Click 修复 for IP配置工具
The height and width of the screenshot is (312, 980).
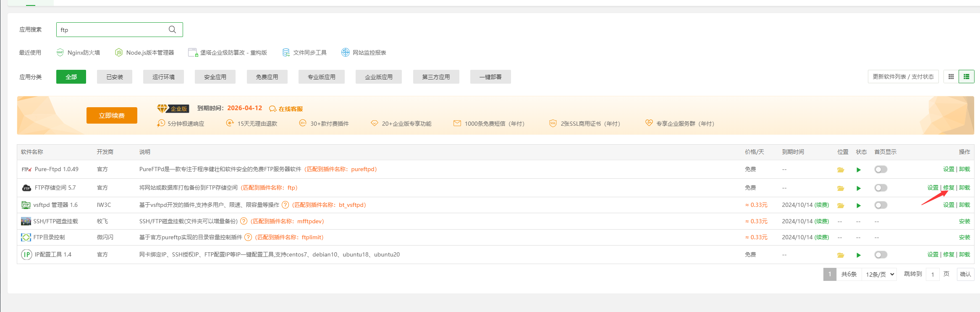(x=949, y=254)
